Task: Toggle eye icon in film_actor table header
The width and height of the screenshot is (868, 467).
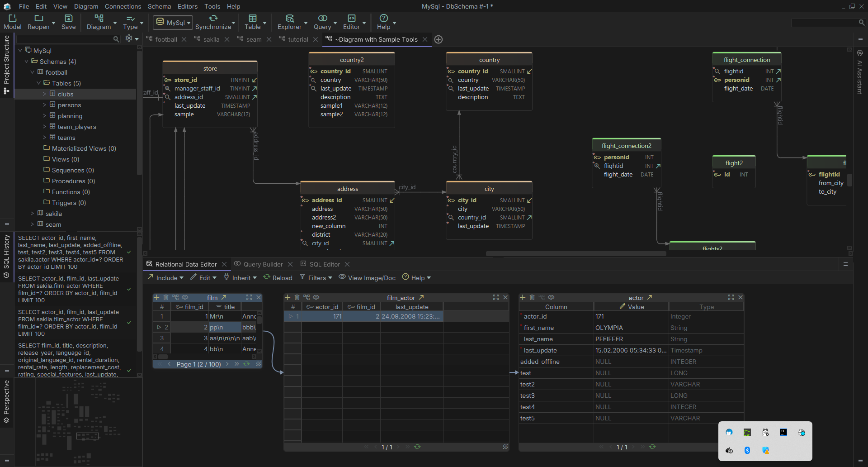Action: [x=316, y=298]
